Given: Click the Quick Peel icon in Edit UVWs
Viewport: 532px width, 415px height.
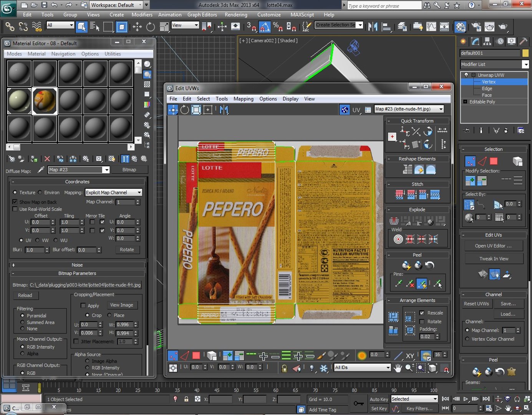Looking at the screenshot, I should (406, 265).
